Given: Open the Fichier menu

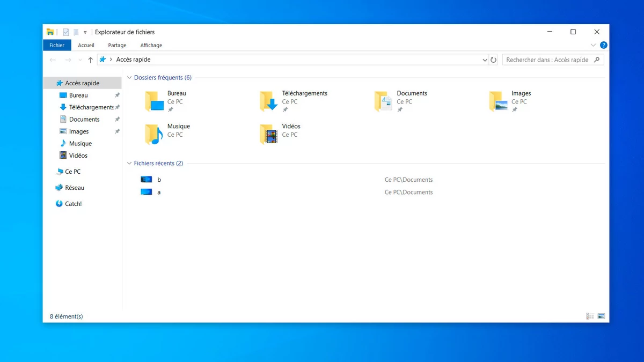Looking at the screenshot, I should tap(56, 45).
